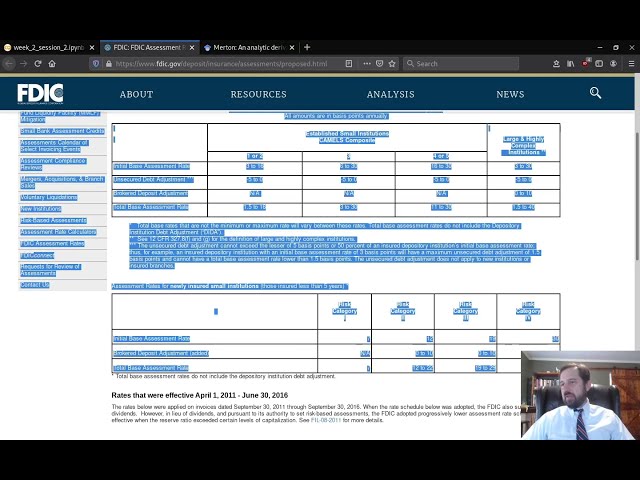Open Assessment Rate Calculators link

click(x=58, y=232)
